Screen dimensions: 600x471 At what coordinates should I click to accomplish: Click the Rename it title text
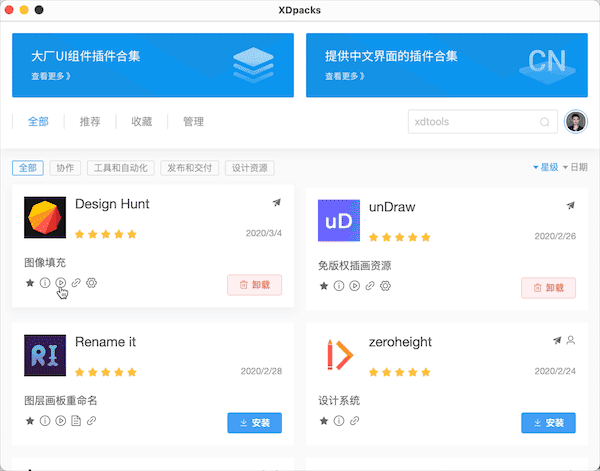point(105,342)
